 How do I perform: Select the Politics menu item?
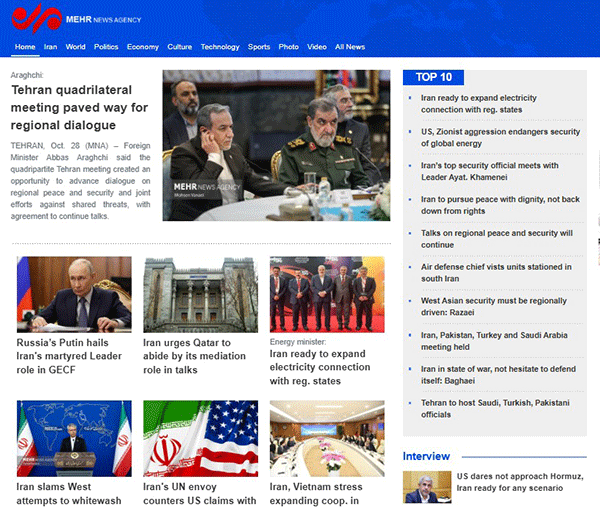point(106,47)
